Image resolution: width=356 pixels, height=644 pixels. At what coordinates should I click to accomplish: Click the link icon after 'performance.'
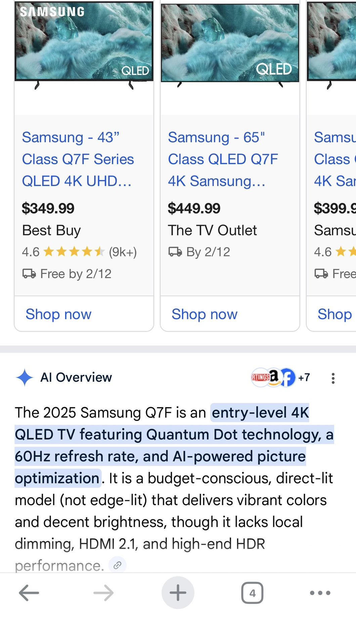(117, 566)
